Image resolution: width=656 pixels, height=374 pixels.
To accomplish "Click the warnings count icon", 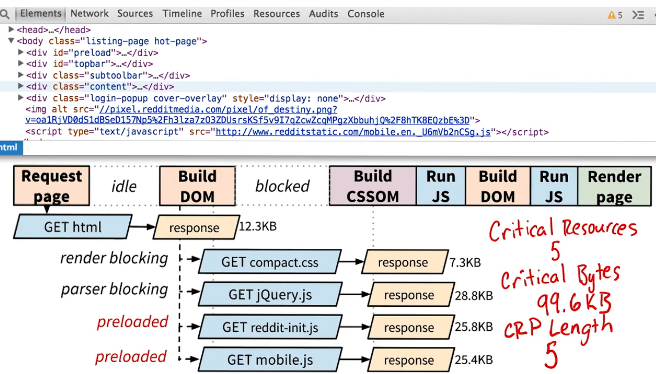I will (615, 15).
